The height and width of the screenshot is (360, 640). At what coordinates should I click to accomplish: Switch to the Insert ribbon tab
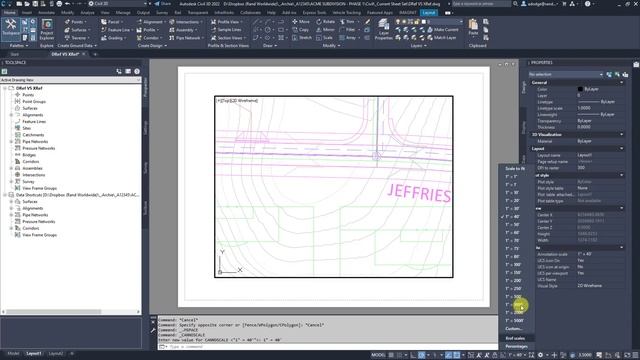click(x=27, y=13)
